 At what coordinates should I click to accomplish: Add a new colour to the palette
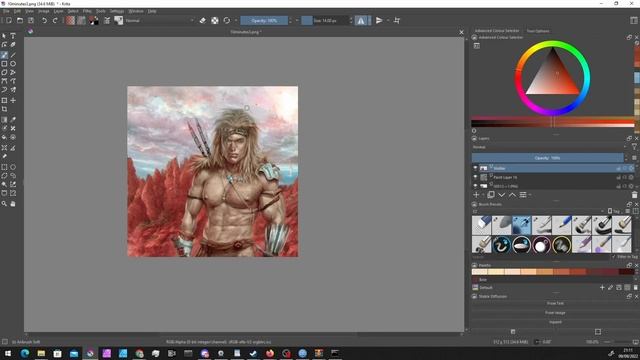pos(602,287)
